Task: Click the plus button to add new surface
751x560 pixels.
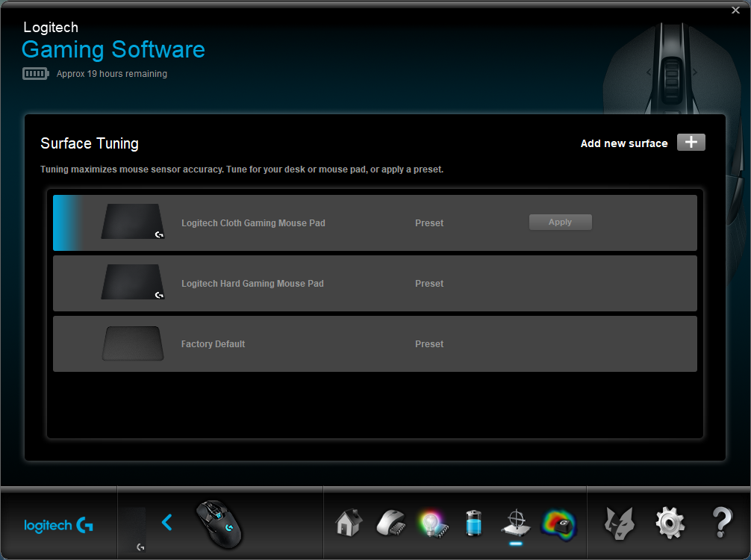Action: (x=691, y=143)
